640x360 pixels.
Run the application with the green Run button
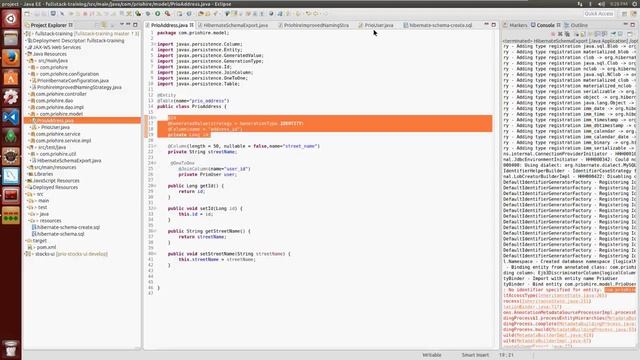[158, 14]
